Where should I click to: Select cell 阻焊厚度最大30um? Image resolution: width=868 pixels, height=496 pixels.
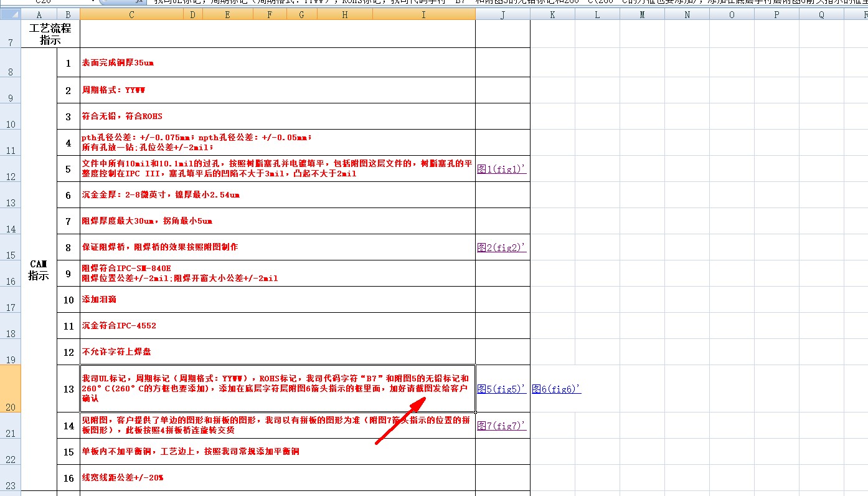[278, 221]
